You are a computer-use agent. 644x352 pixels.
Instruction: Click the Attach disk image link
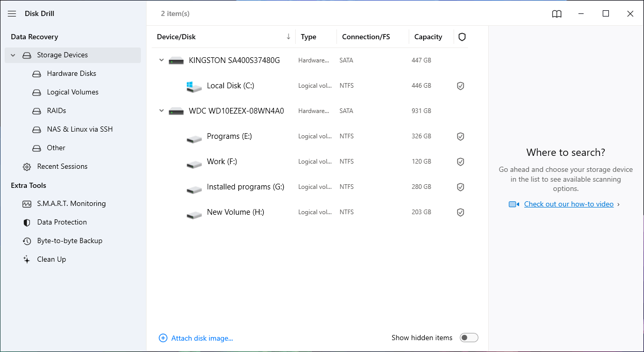coord(202,338)
